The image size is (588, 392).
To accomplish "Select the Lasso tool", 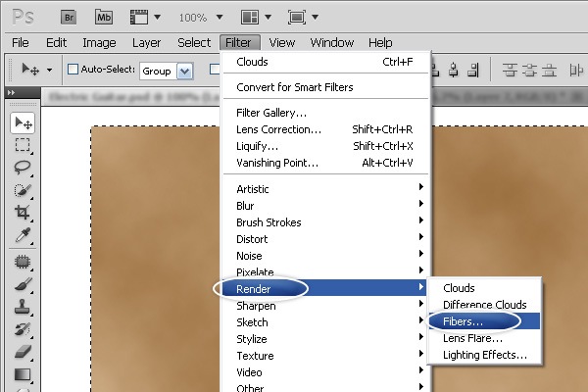I will pos(23,168).
